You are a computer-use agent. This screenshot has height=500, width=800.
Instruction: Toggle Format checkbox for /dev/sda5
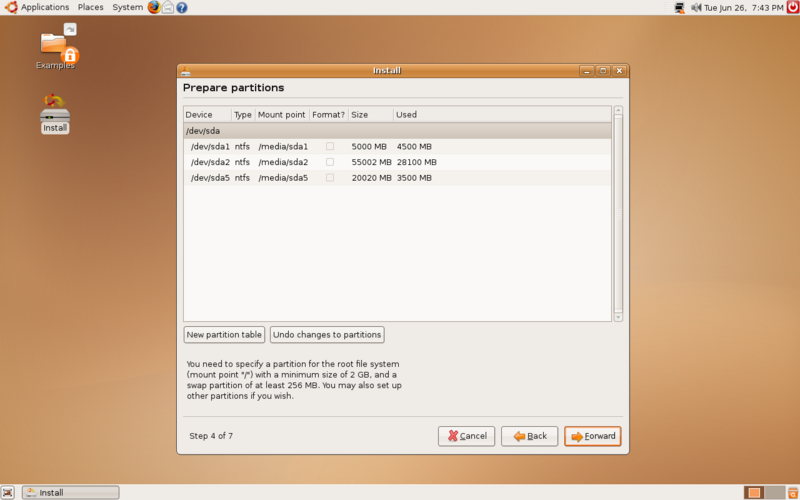click(330, 178)
